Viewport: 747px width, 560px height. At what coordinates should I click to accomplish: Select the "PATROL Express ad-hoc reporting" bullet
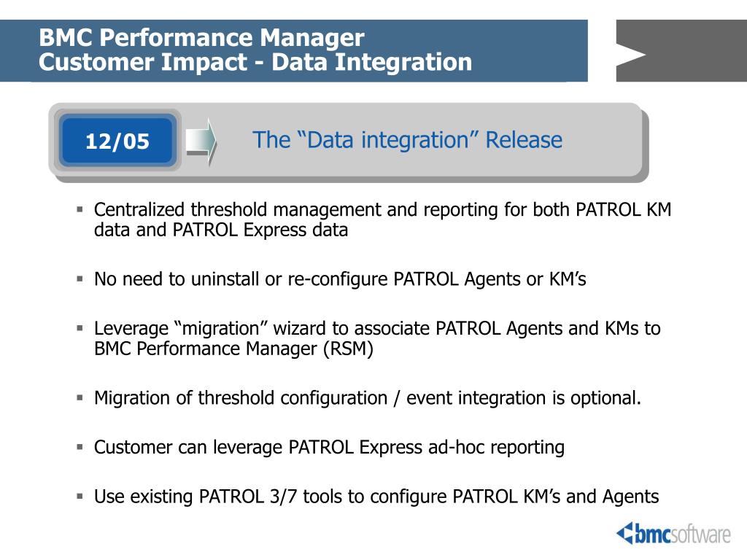pyautogui.click(x=329, y=448)
